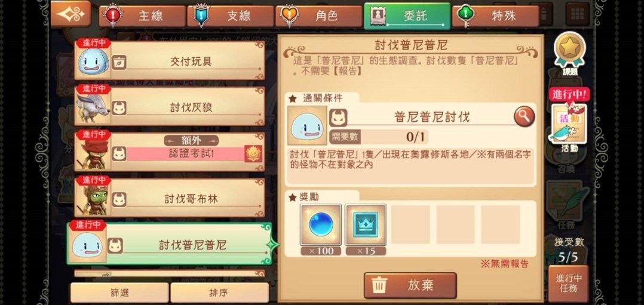This screenshot has width=644, height=305.
Task: Open the 角色 quest tab
Action: 319,16
